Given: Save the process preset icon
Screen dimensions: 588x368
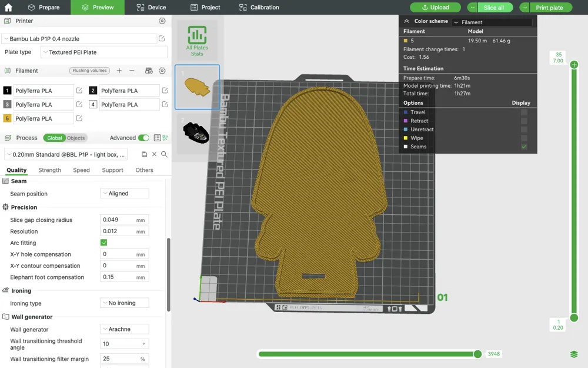Looking at the screenshot, I should coord(145,154).
